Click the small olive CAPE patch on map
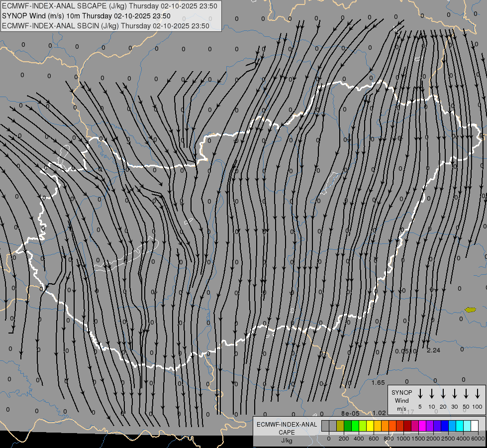Screen dimensions: 487x448 click(470, 310)
